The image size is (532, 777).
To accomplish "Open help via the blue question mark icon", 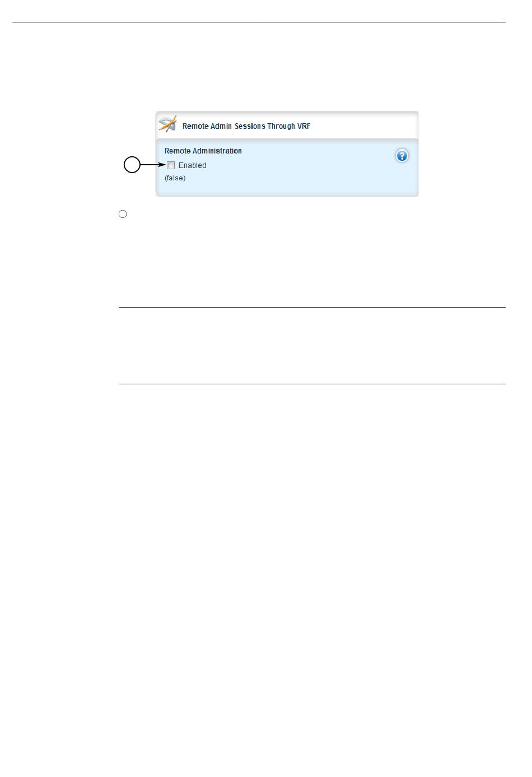I will pyautogui.click(x=402, y=156).
